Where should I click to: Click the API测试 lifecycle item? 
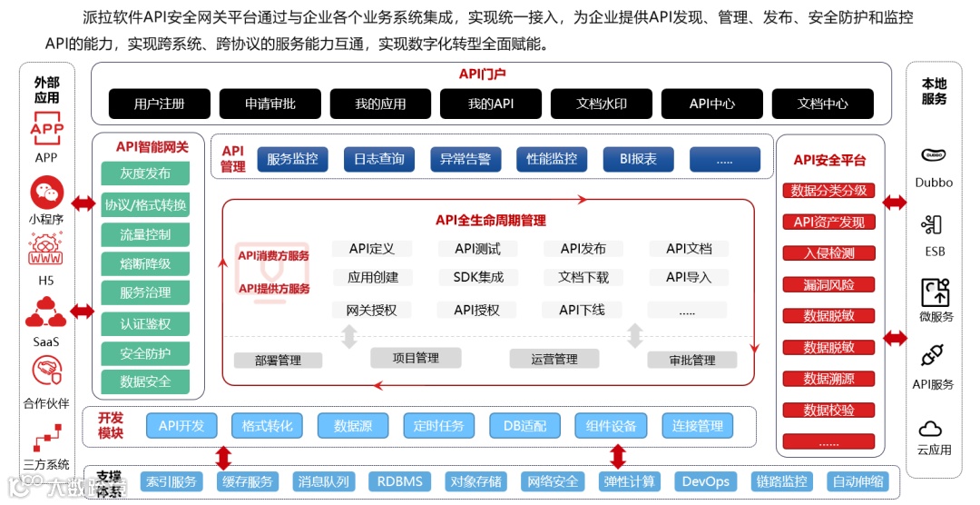click(x=477, y=249)
